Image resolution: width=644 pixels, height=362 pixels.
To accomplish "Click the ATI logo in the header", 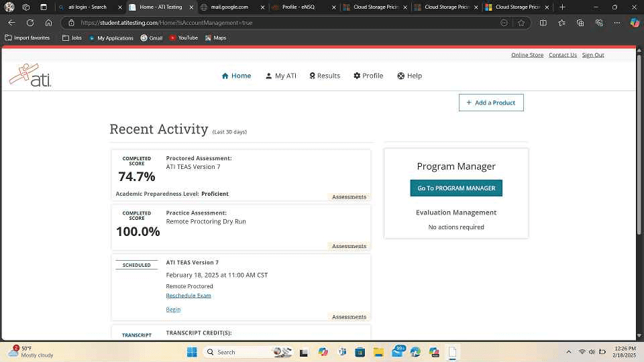I will click(30, 76).
